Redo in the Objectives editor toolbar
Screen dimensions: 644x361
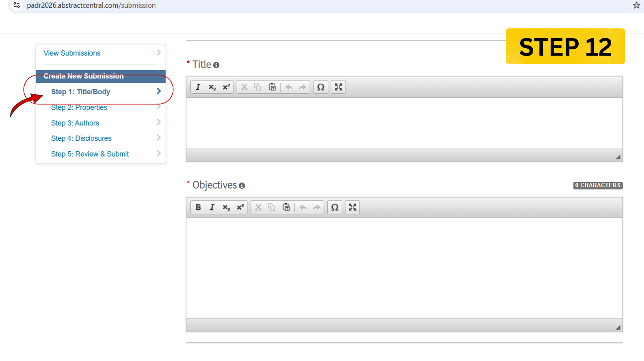317,207
